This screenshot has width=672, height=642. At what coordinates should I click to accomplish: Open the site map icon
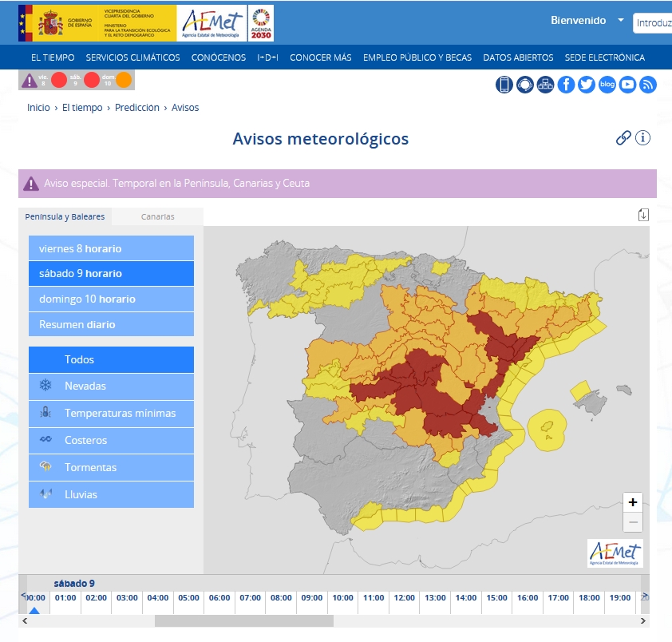pyautogui.click(x=546, y=85)
